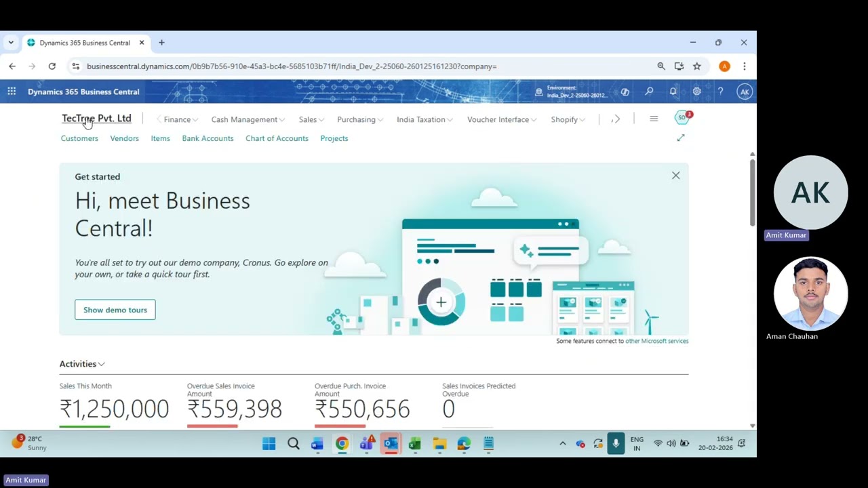
Task: Expand the India Taxation menu
Action: point(425,119)
